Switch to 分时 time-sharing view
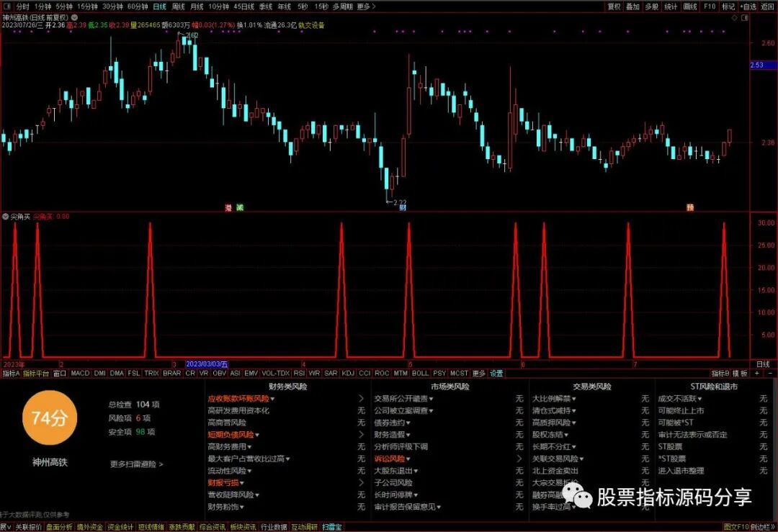778x532 pixels. (x=23, y=6)
